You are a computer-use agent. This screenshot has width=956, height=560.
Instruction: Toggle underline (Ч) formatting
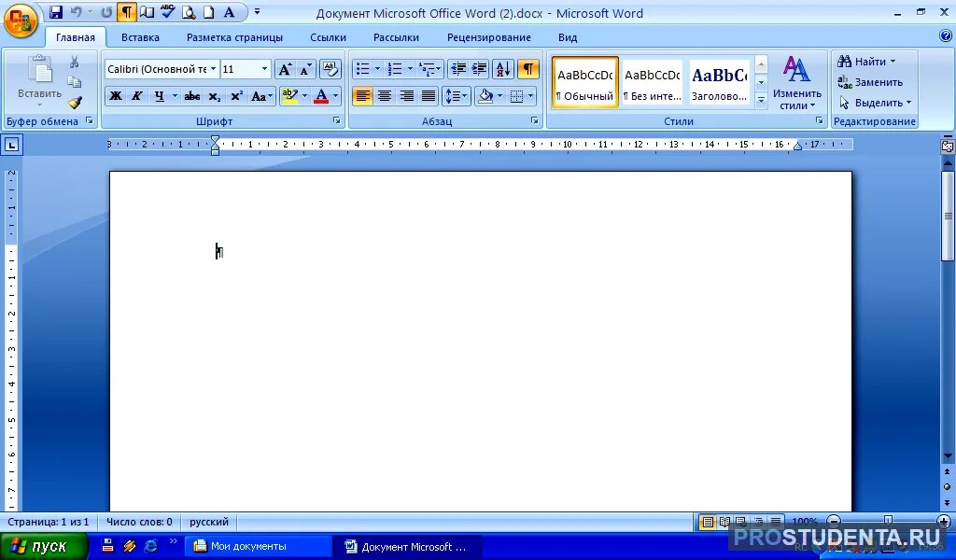(x=159, y=96)
